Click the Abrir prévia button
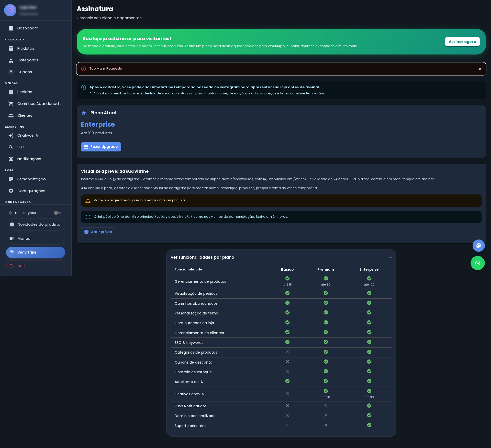 tap(98, 232)
